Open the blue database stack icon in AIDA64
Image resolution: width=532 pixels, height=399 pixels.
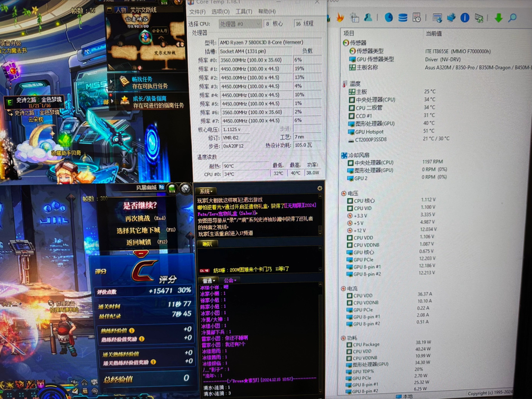403,18
